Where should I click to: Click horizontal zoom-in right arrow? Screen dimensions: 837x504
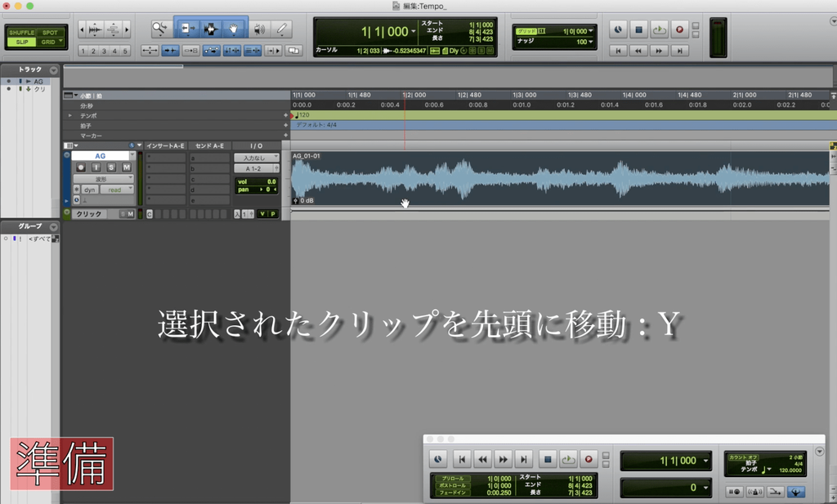pyautogui.click(x=127, y=29)
